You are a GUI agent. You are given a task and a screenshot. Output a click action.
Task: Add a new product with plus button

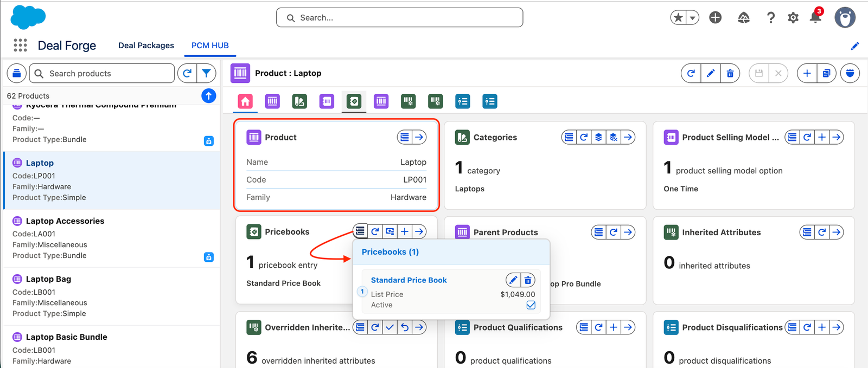point(807,73)
